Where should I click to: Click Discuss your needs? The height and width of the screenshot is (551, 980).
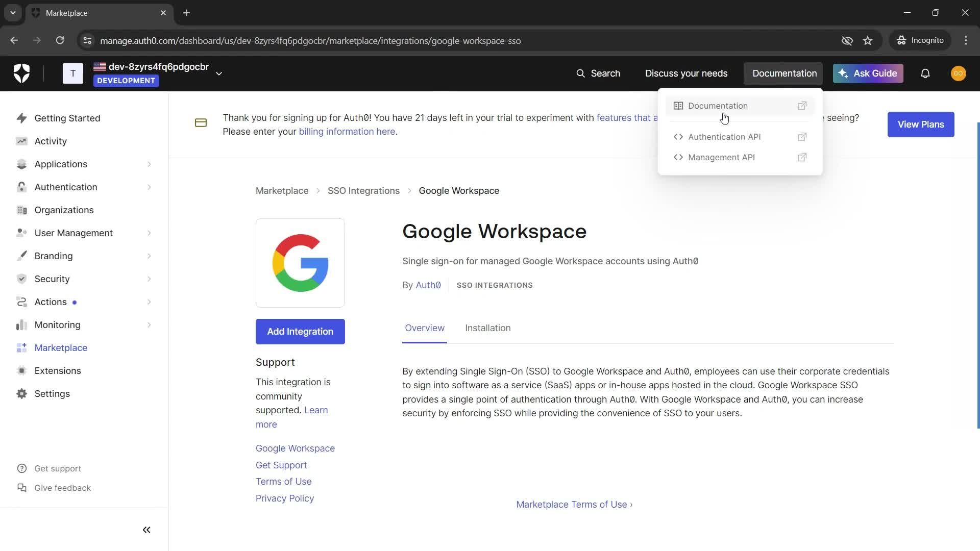coord(686,73)
